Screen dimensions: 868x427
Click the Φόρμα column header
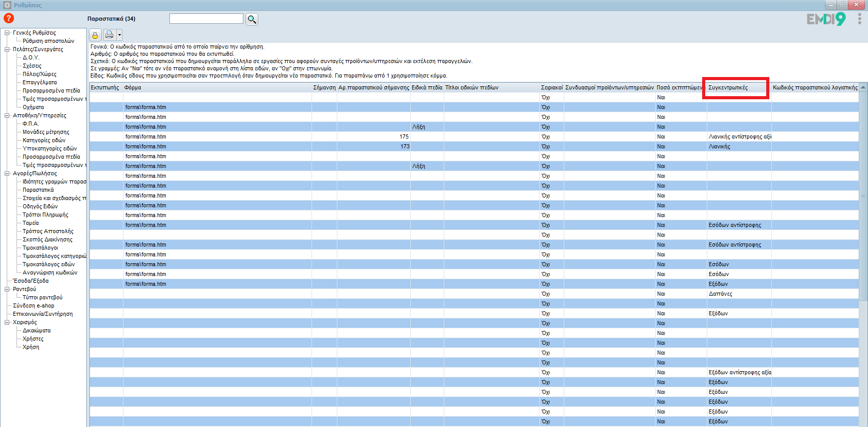[133, 87]
